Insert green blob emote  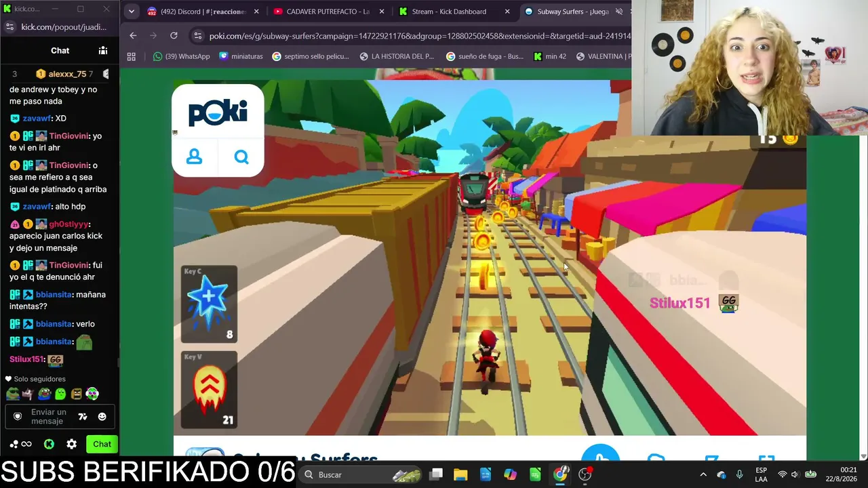[60, 394]
